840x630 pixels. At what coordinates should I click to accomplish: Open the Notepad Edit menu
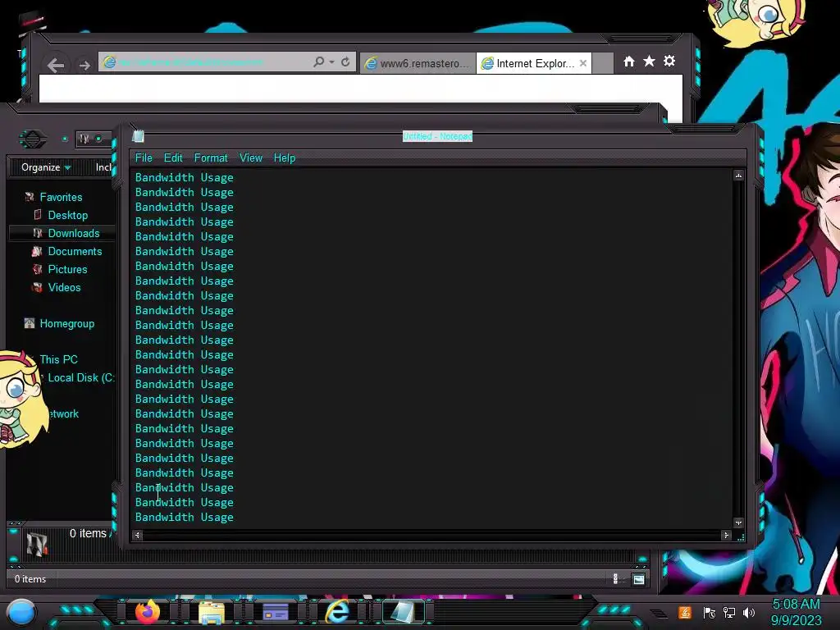(x=173, y=158)
